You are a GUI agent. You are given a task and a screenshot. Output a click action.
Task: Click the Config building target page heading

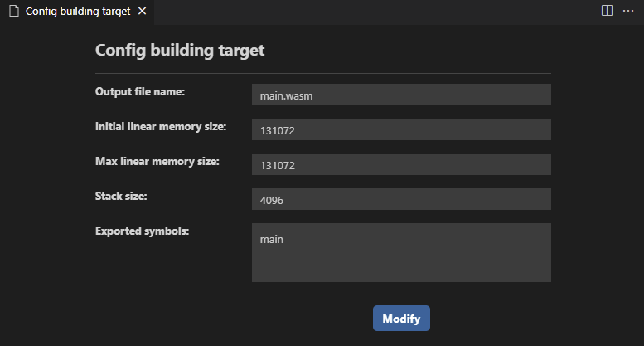point(180,50)
